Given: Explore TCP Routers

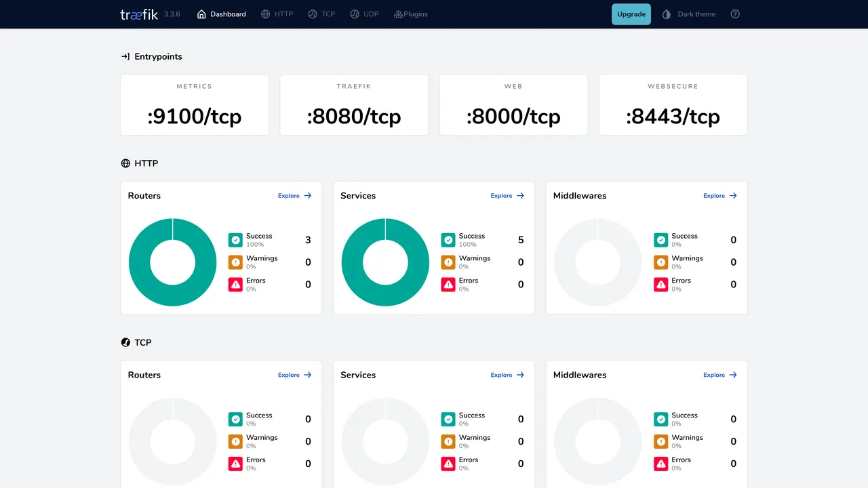Looking at the screenshot, I should pyautogui.click(x=295, y=375).
